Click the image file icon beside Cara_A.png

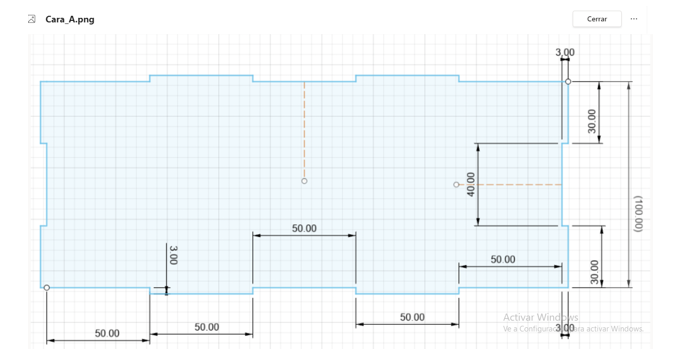coord(32,19)
